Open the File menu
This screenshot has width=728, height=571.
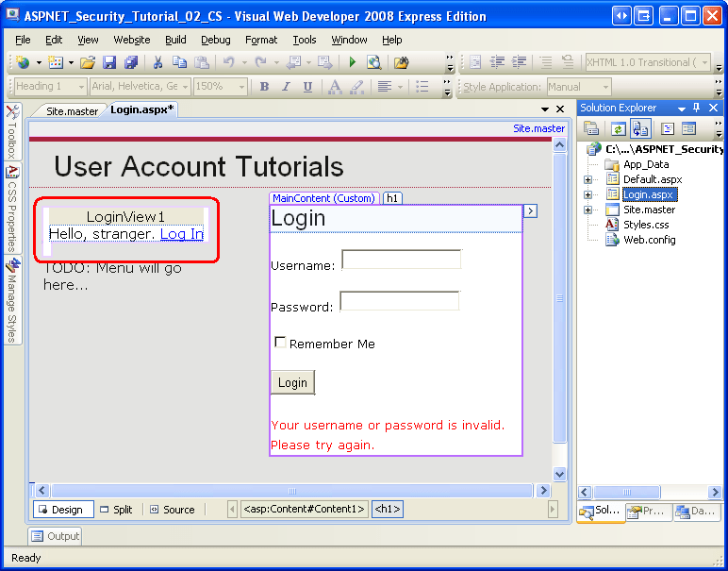[23, 40]
